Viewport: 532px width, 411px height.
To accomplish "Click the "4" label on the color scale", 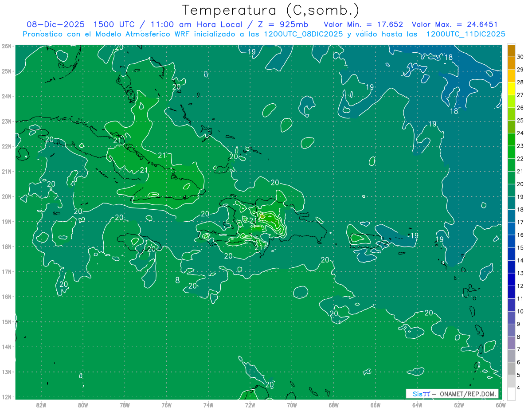I will point(519,388).
